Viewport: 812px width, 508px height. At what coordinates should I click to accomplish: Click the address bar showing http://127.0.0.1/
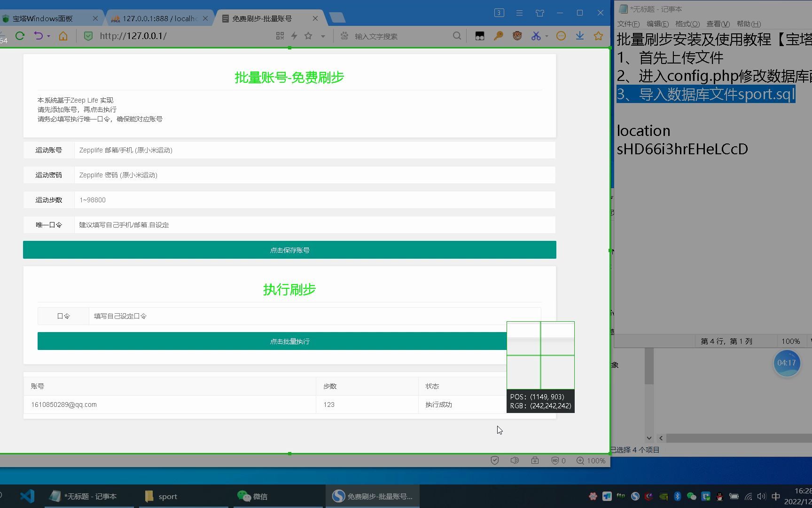pyautogui.click(x=133, y=36)
